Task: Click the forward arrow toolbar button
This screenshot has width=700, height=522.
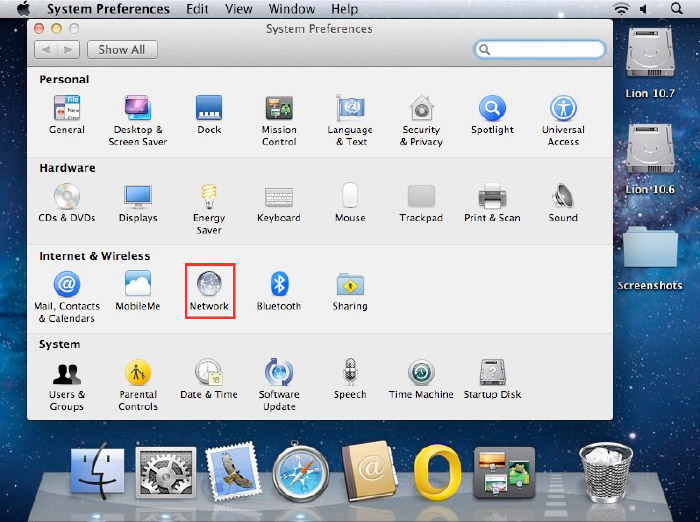Action: tap(68, 50)
